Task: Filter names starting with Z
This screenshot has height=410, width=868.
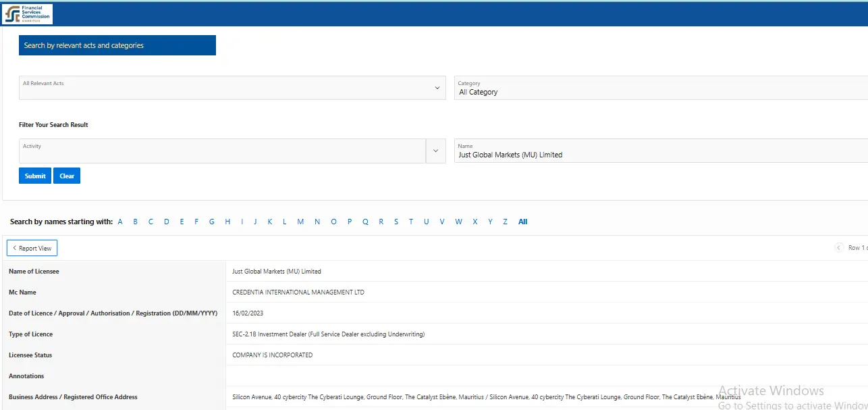Action: point(505,222)
